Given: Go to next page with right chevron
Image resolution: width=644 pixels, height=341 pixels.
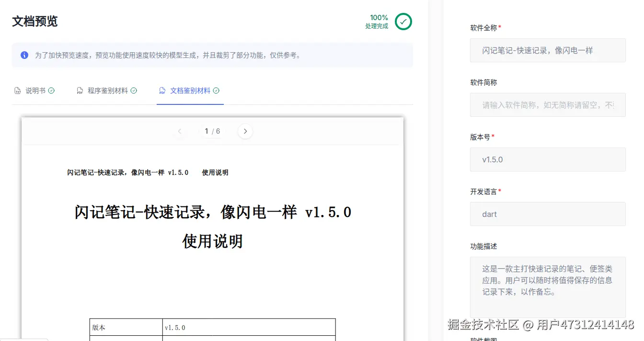Looking at the screenshot, I should tap(245, 131).
